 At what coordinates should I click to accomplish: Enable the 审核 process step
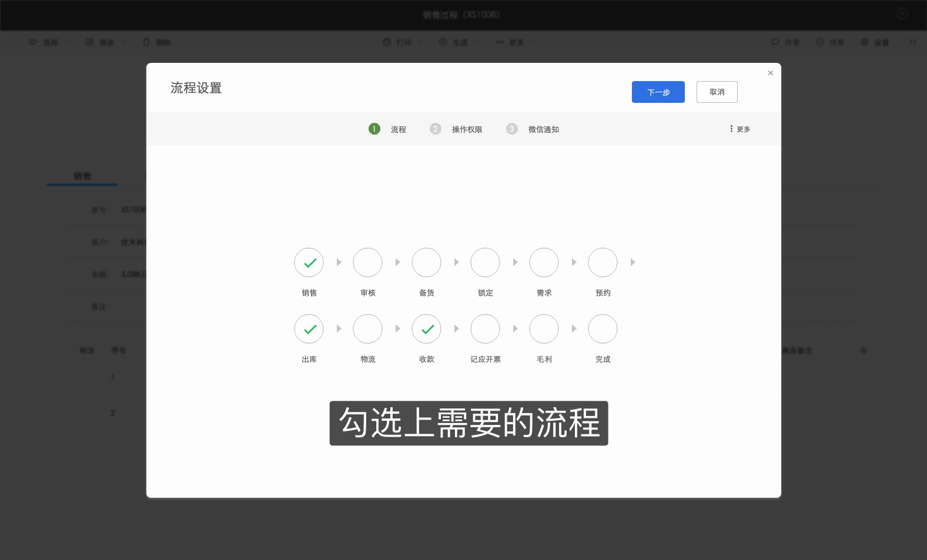pos(367,263)
